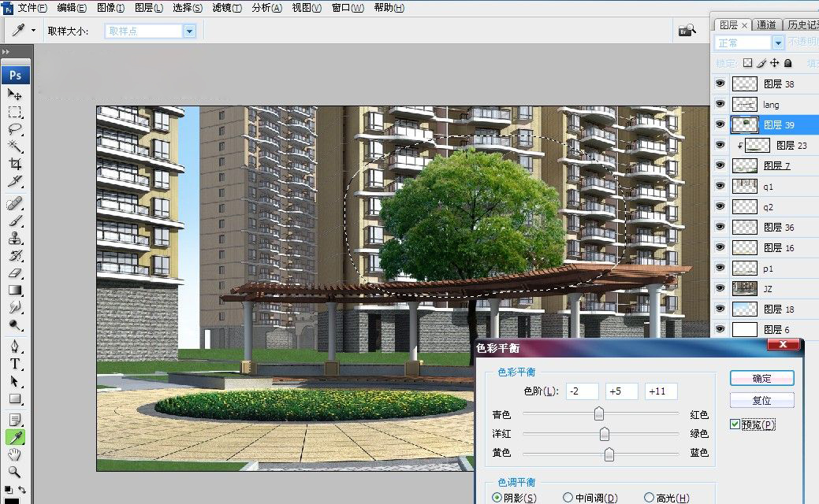Switch to the 通道 channels tab
Viewport: 819px width, 504px height.
point(767,25)
